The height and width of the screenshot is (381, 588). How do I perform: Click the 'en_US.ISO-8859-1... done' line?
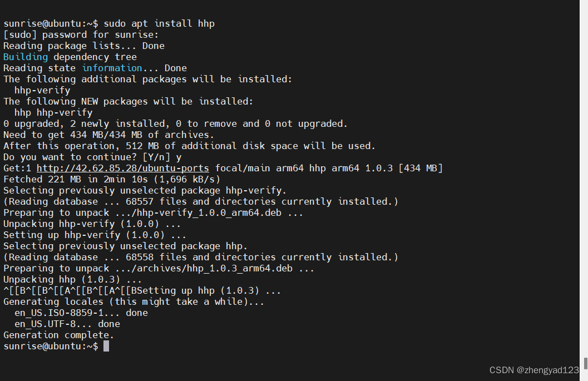[x=81, y=313]
